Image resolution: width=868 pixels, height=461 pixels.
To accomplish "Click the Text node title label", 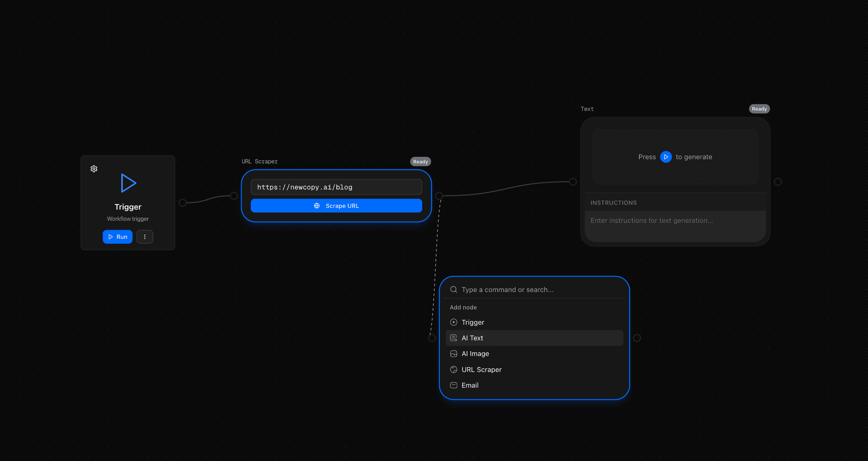I will pos(587,109).
